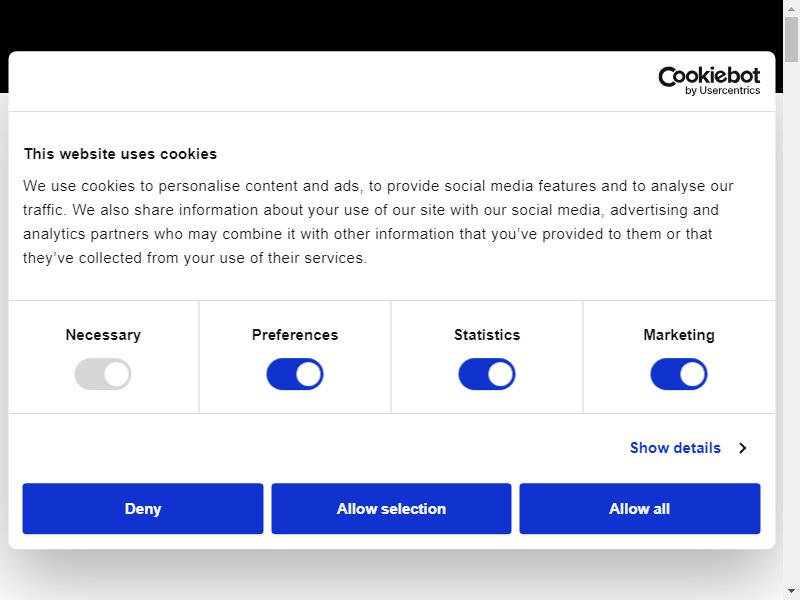Accept cookies with Allow all

640,509
